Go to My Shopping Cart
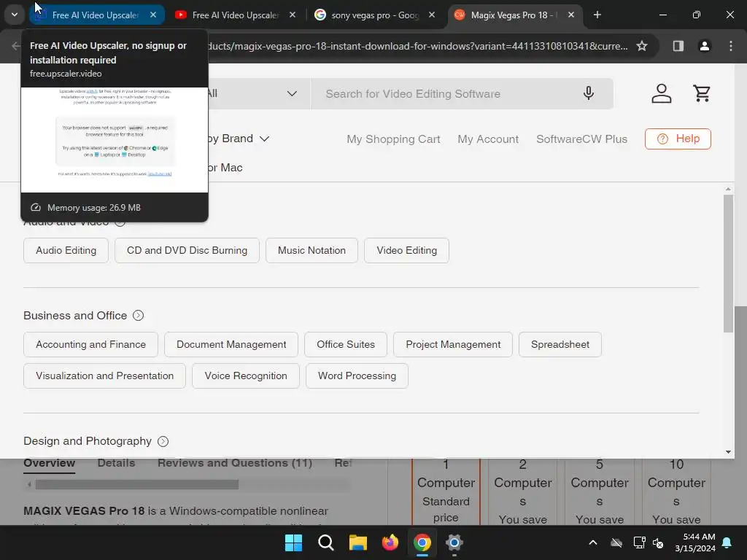 pyautogui.click(x=393, y=139)
